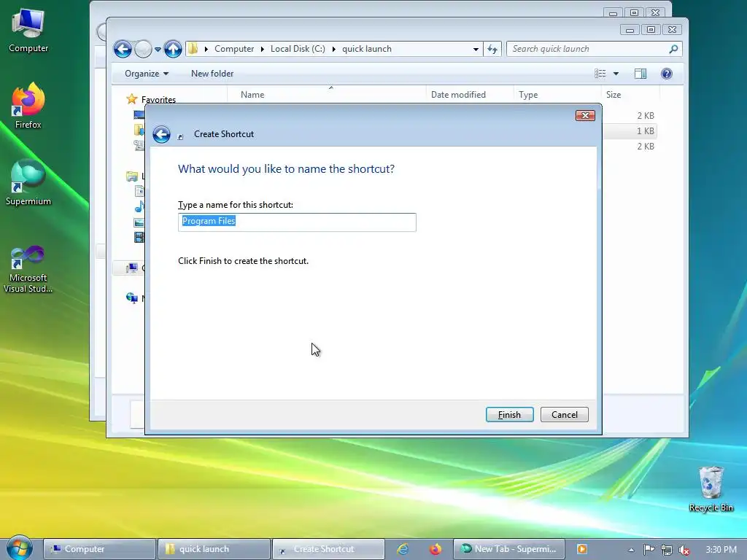Create a New folder
This screenshot has width=747, height=560.
pos(212,74)
